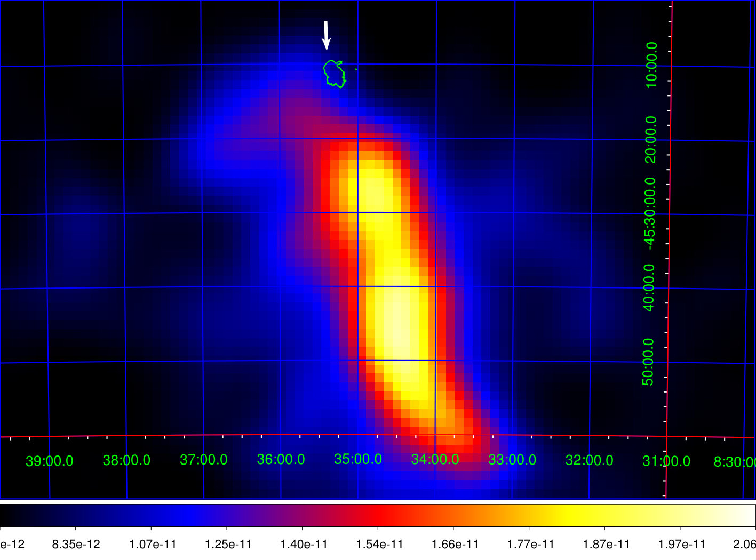Click the 1.97e-11 colorbar value
The image size is (756, 560).
[681, 545]
